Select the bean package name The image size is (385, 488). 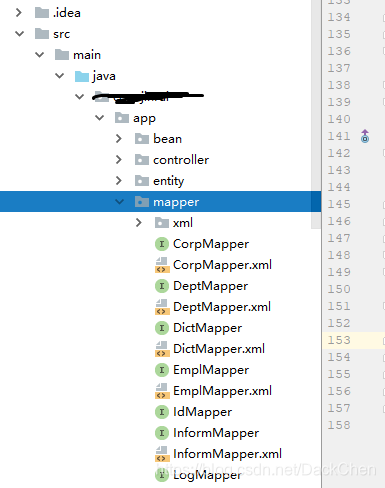click(167, 139)
